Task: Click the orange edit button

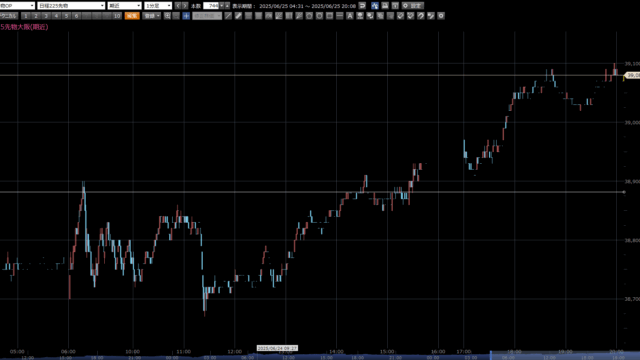Action: coord(132,16)
